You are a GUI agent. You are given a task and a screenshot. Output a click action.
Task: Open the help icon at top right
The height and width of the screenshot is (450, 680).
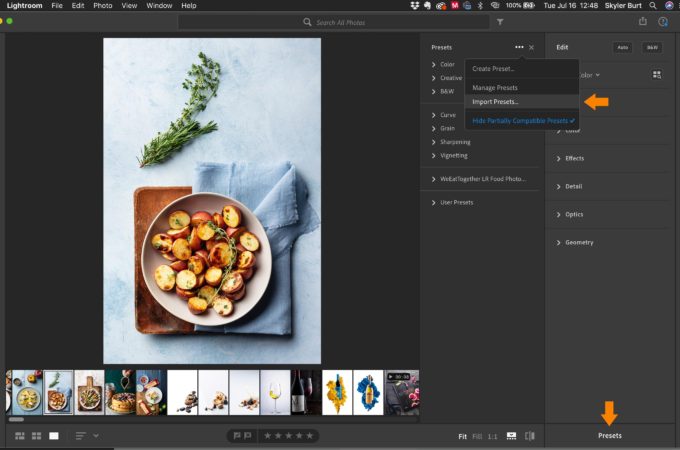point(663,22)
